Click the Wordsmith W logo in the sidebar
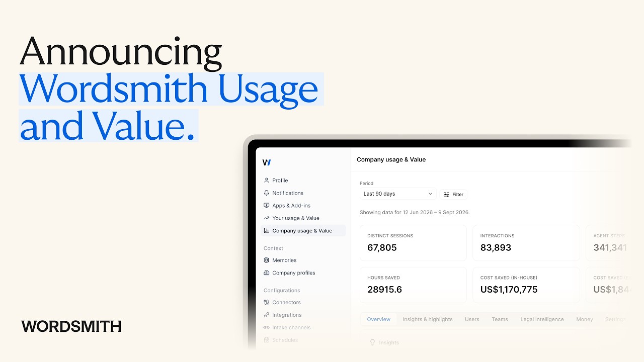644x362 pixels. [x=267, y=162]
